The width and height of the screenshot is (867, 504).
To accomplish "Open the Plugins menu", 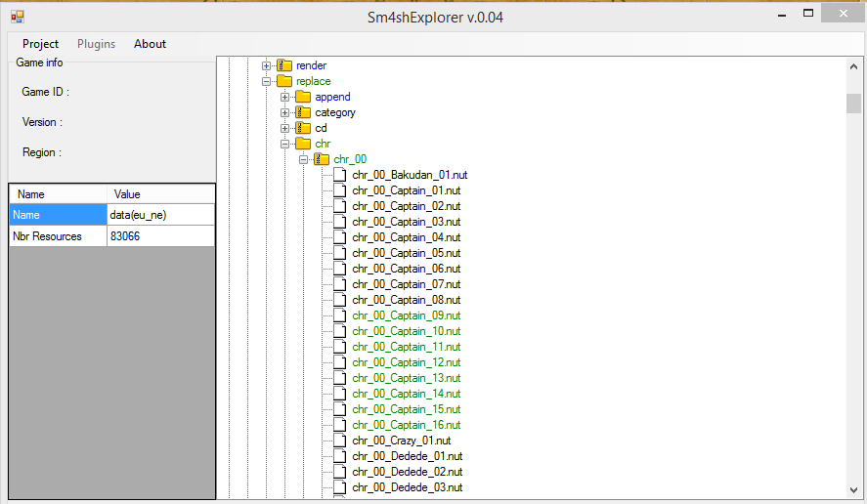I will tap(96, 44).
